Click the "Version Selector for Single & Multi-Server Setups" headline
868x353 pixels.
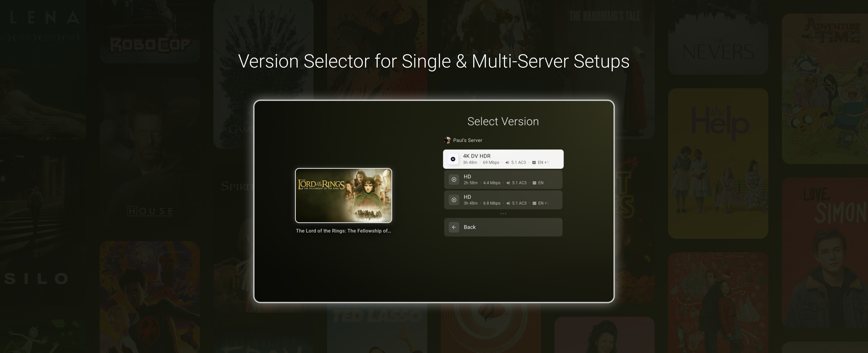(434, 61)
